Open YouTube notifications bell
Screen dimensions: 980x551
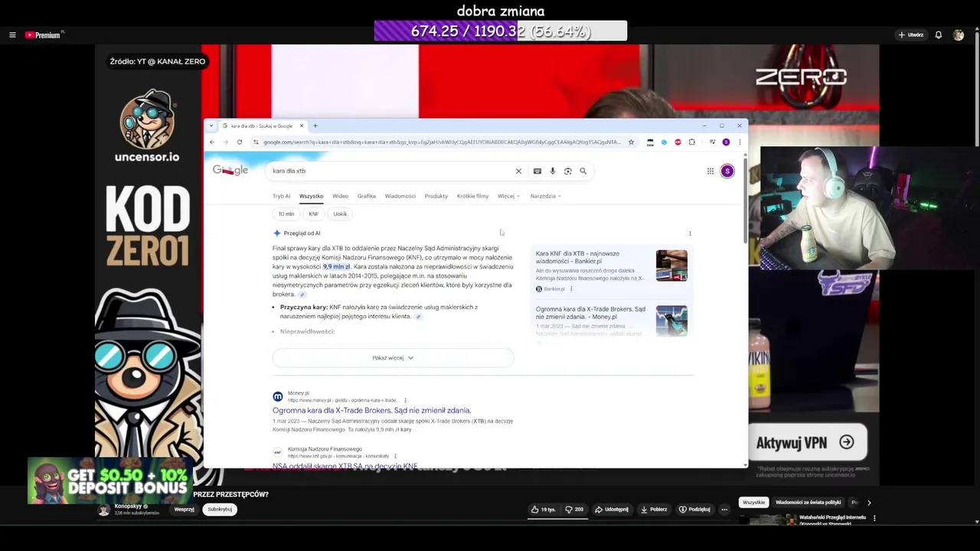point(938,35)
